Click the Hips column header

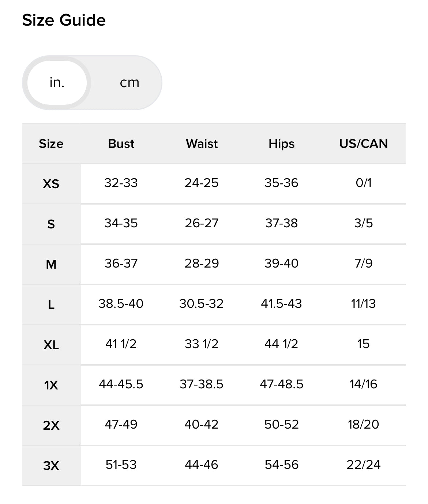coord(281,143)
